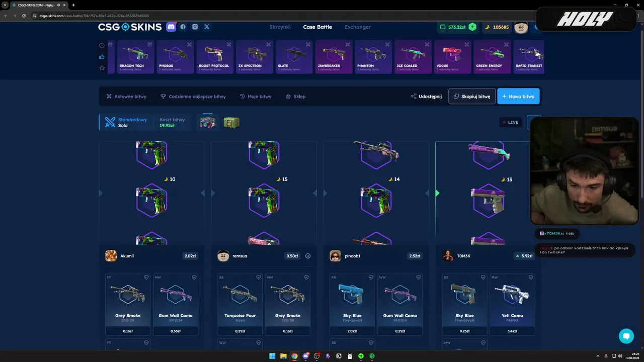The height and width of the screenshot is (362, 644).
Task: Open the Slate drop card
Action: pos(294,57)
